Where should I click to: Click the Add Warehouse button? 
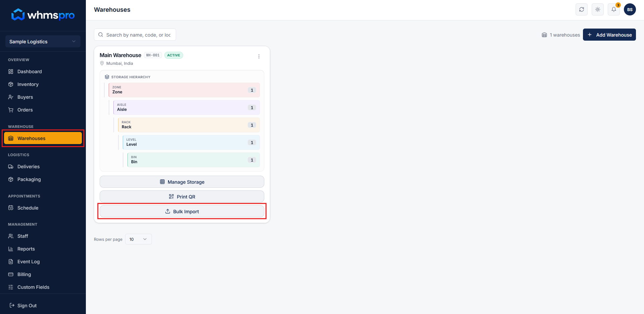(609, 35)
